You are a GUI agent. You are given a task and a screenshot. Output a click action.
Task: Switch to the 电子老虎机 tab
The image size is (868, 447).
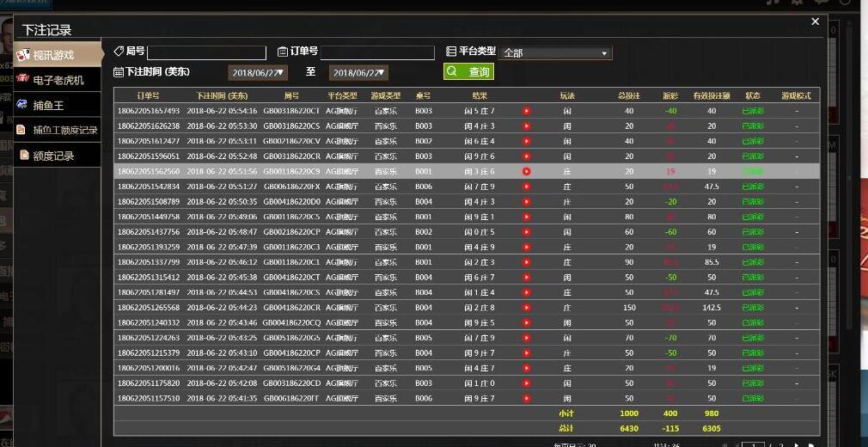(x=58, y=80)
